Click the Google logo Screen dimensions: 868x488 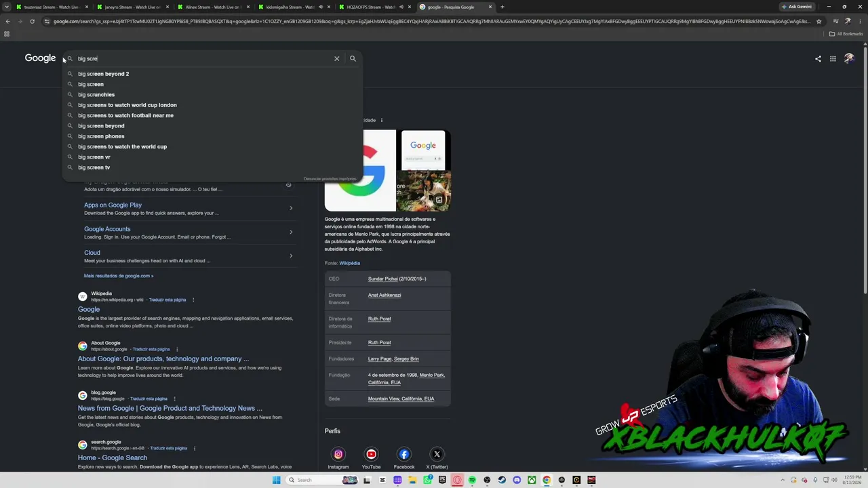tap(40, 58)
